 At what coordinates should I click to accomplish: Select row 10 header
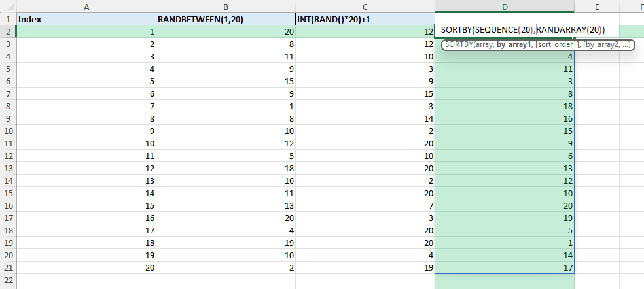9,131
